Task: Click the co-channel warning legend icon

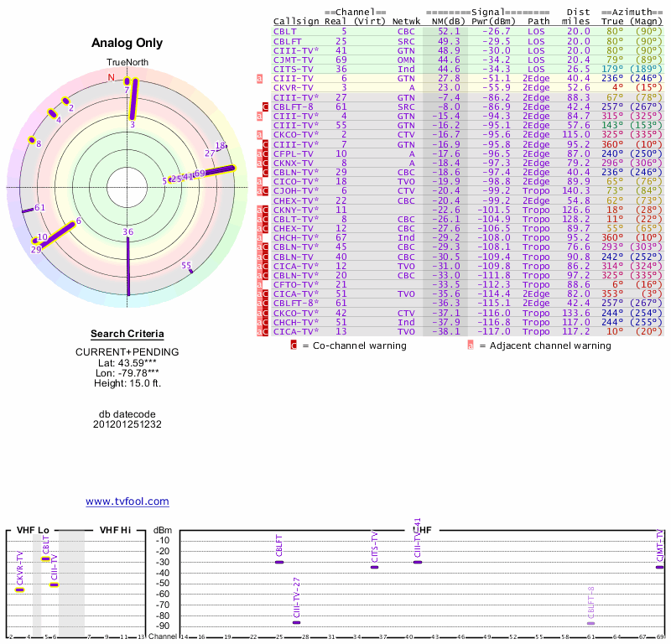Action: coord(294,345)
